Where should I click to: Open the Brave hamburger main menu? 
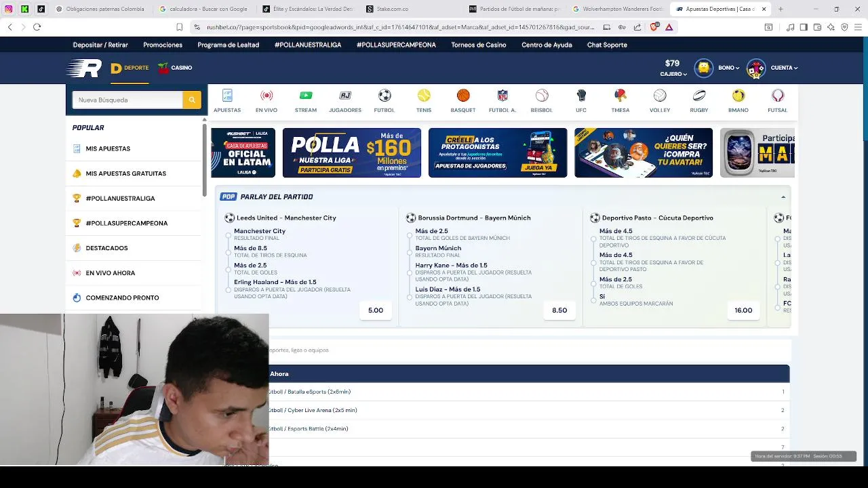[x=858, y=27]
